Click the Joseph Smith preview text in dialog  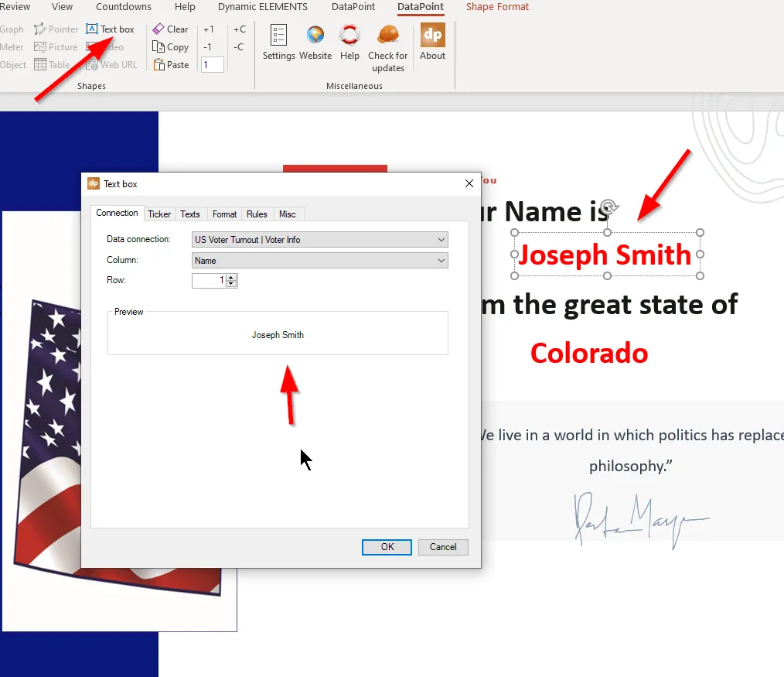278,335
